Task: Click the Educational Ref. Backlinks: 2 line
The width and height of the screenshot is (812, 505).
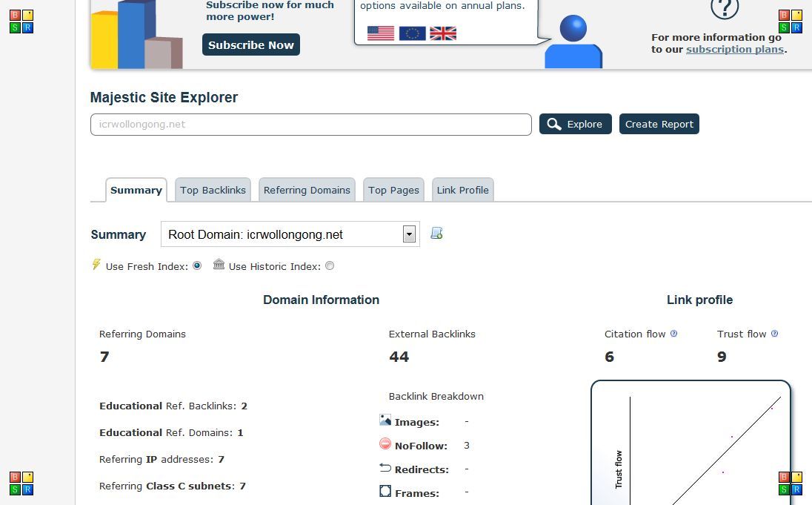Action: 173,406
